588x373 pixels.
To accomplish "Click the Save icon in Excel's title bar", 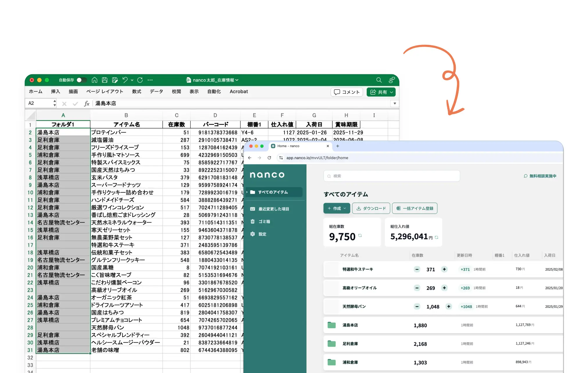I will point(105,80).
